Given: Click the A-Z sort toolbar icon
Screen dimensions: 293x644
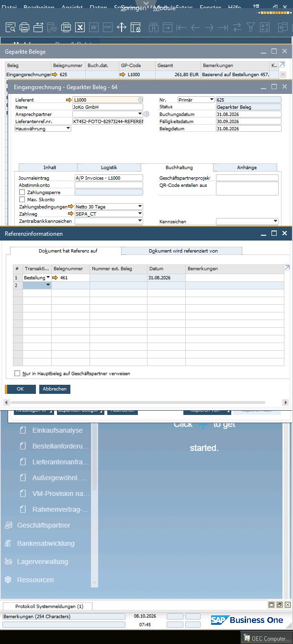Looking at the screenshot, I should 264,27.
